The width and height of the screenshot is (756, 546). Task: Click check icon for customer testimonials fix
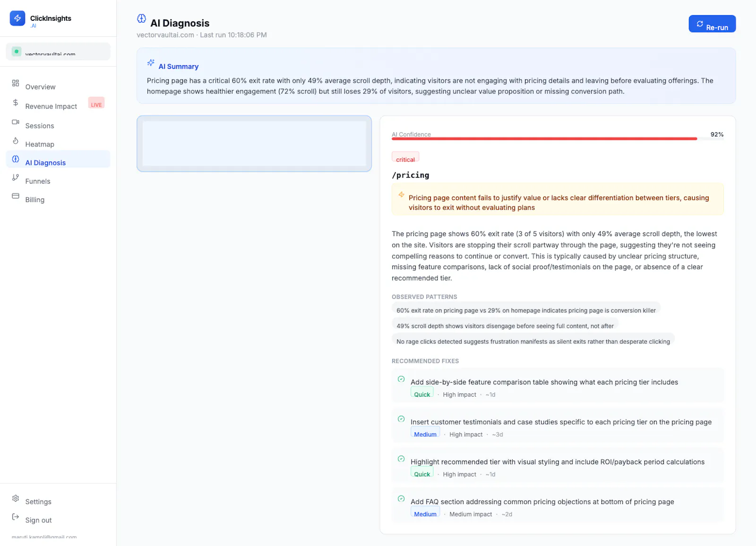point(401,419)
